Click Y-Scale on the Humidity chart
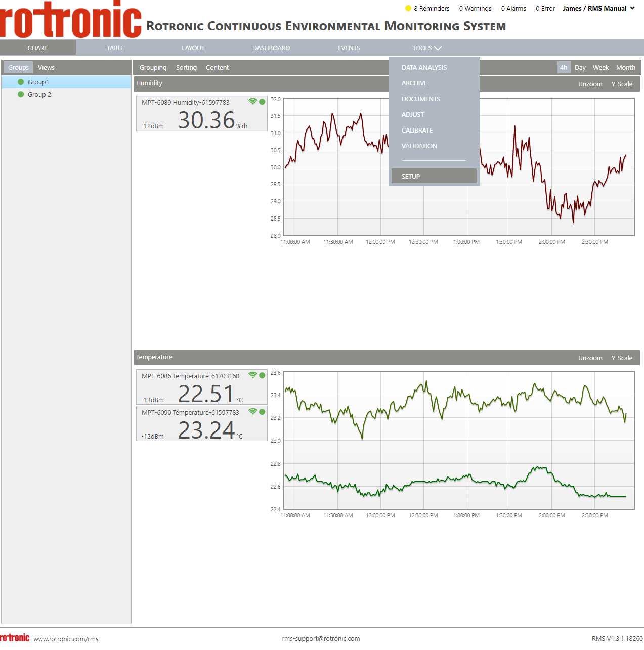 (x=622, y=84)
